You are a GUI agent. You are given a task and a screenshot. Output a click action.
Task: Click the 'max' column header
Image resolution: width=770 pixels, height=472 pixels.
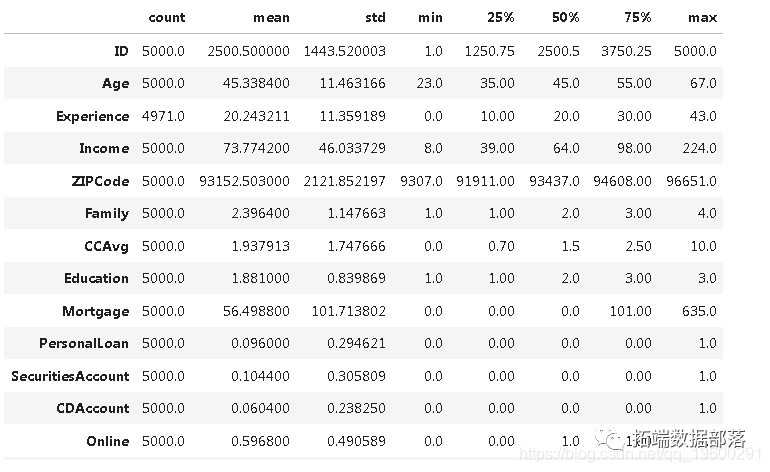pos(702,18)
